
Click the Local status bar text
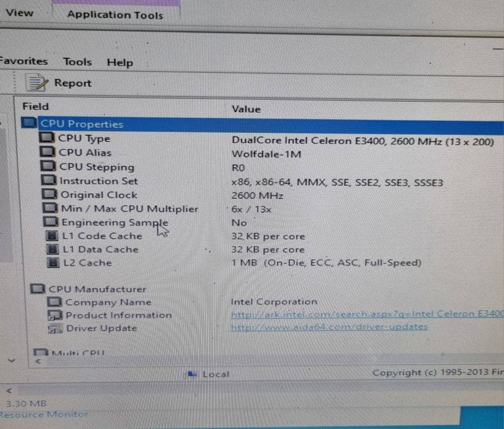pyautogui.click(x=216, y=374)
